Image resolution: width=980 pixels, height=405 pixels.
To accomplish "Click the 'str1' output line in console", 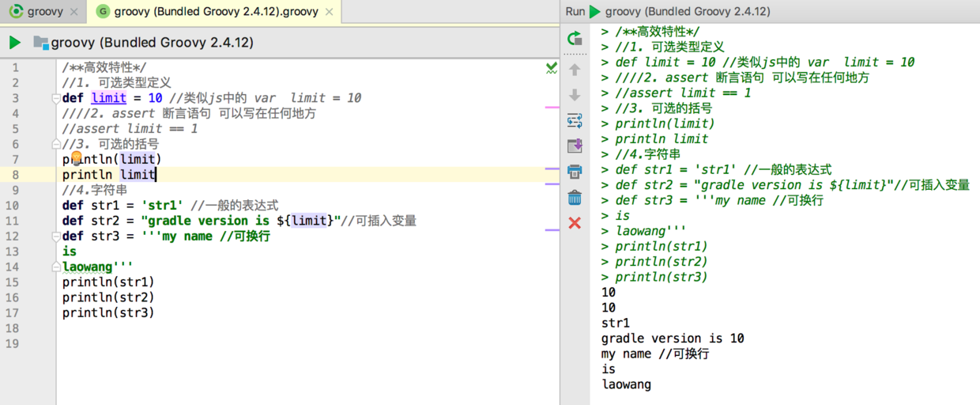I will tap(616, 323).
